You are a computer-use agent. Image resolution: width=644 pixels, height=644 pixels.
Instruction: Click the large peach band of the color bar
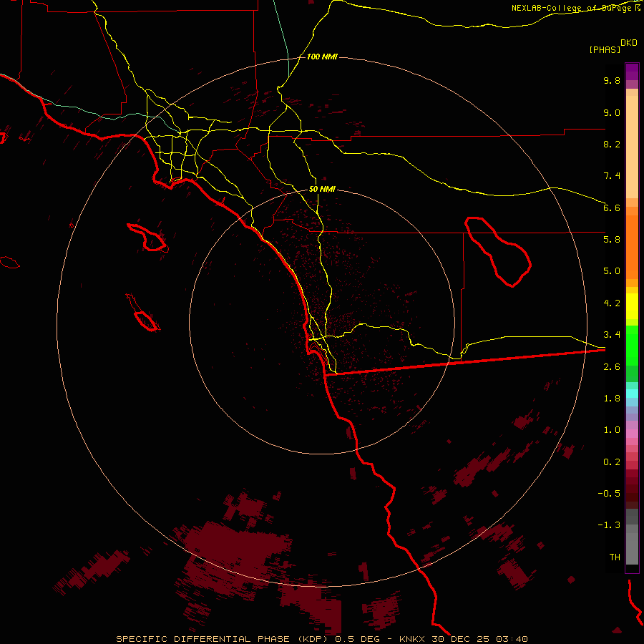632,147
